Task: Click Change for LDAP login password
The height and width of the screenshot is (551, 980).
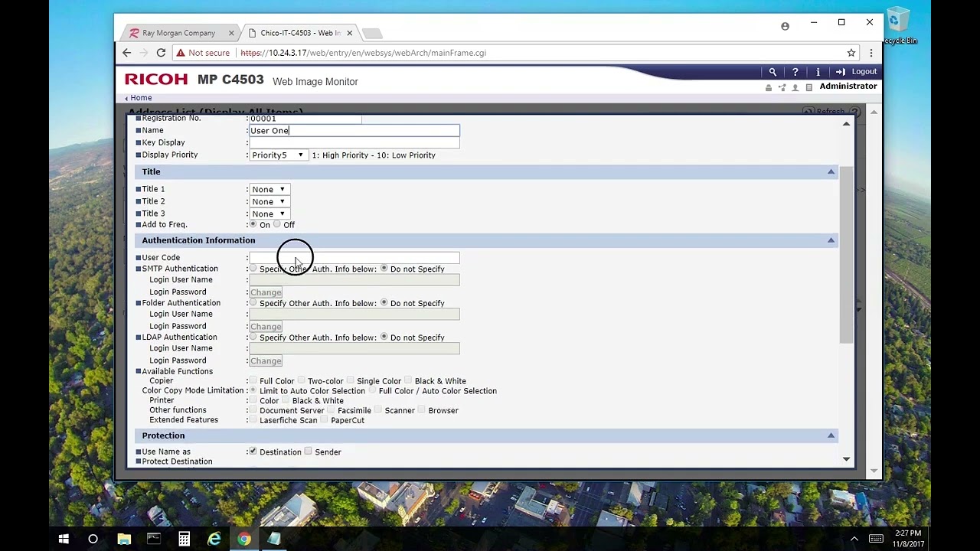Action: pos(266,361)
